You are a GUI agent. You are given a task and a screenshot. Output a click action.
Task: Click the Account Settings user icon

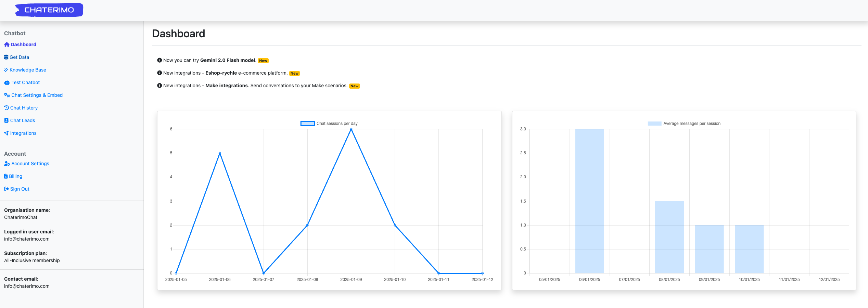7,164
